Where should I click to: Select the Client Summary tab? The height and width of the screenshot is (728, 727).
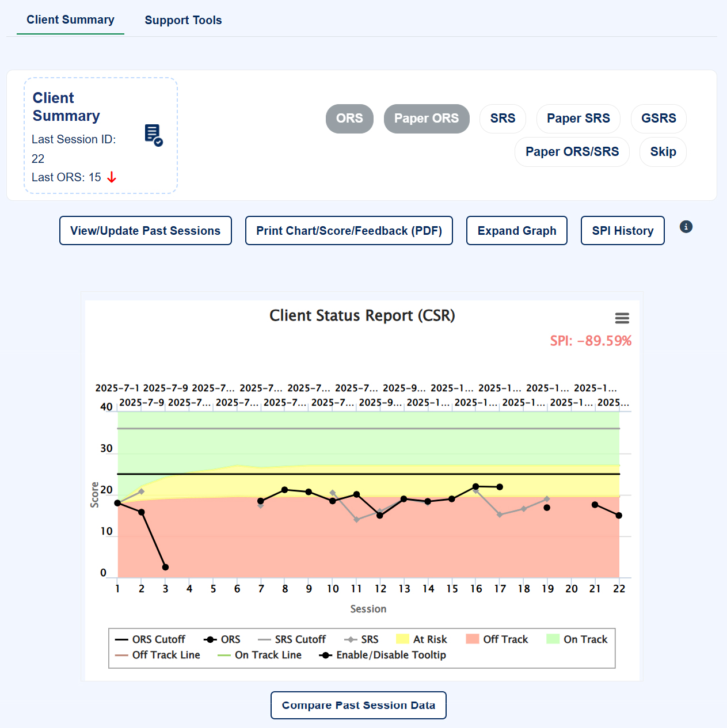70,20
